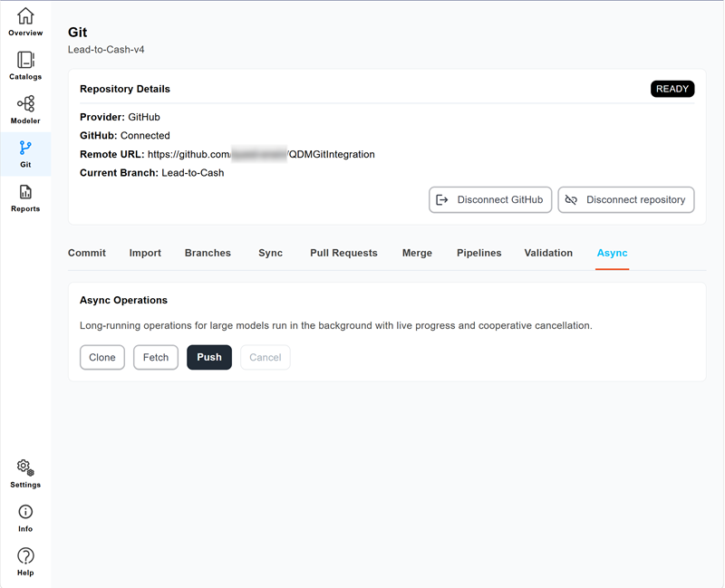Click the Cancel button in Async Operations
The height and width of the screenshot is (588, 725).
266,357
